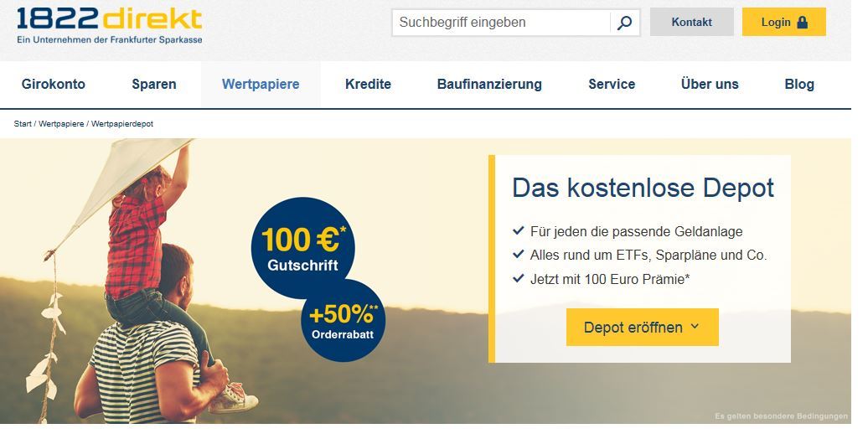Click the 100 € Gutschrift badge
Screen dimensions: 868x439
(x=302, y=249)
